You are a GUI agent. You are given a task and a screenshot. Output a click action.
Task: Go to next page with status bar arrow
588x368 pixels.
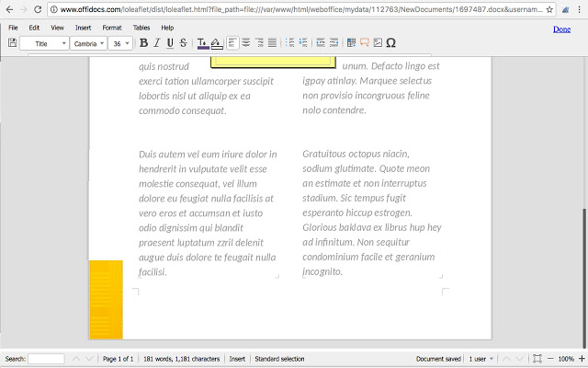point(519,359)
